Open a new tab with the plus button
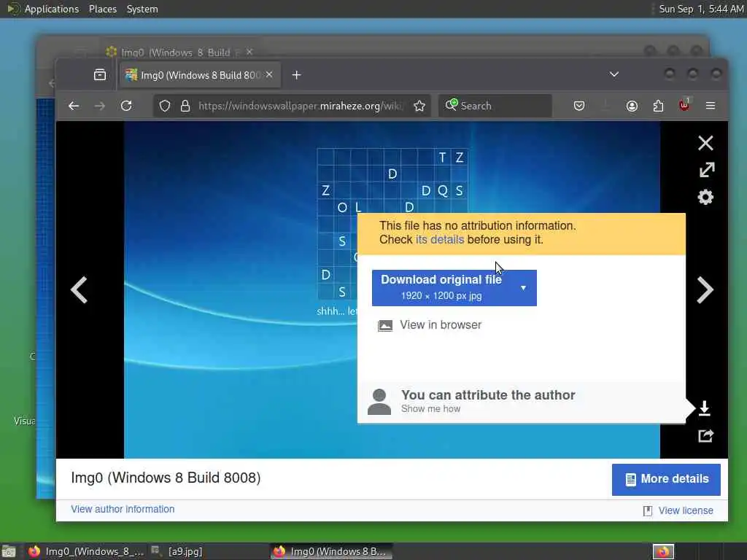The width and height of the screenshot is (747, 560). (296, 75)
